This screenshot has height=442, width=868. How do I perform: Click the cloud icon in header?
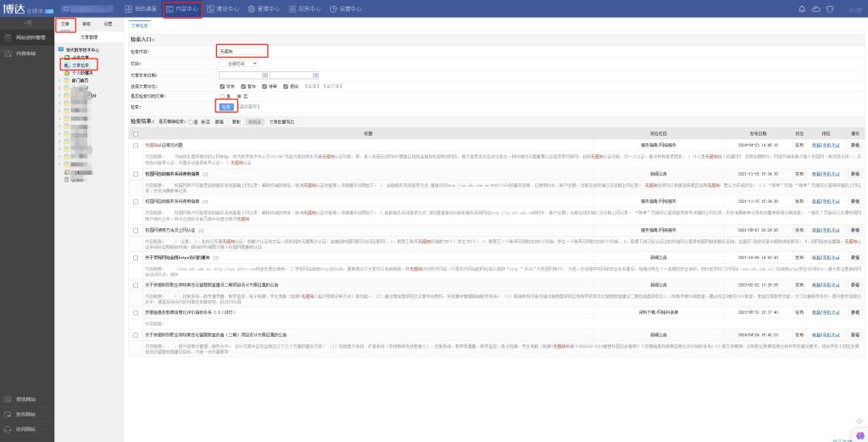(x=815, y=8)
